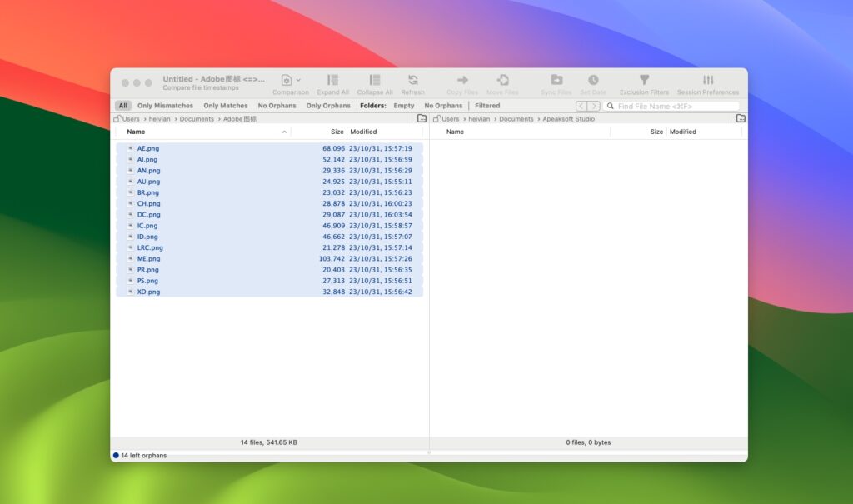
Task: Toggle the Only Orphans filter
Action: pos(328,105)
